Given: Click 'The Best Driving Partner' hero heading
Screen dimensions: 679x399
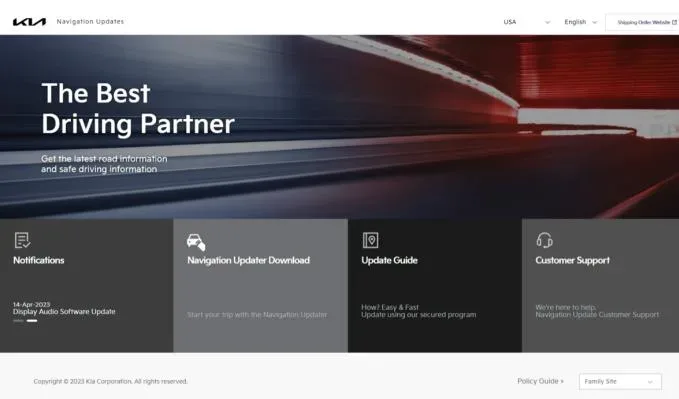Looking at the screenshot, I should click(138, 109).
